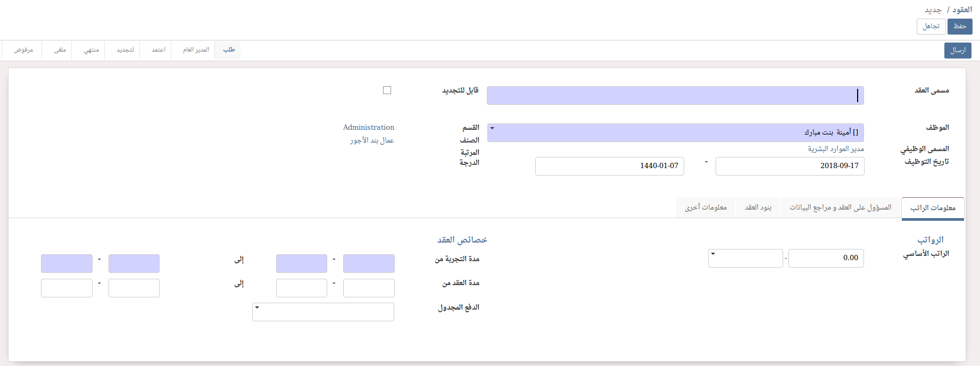
Task: Select the المدير العام status stage
Action: tap(196, 50)
